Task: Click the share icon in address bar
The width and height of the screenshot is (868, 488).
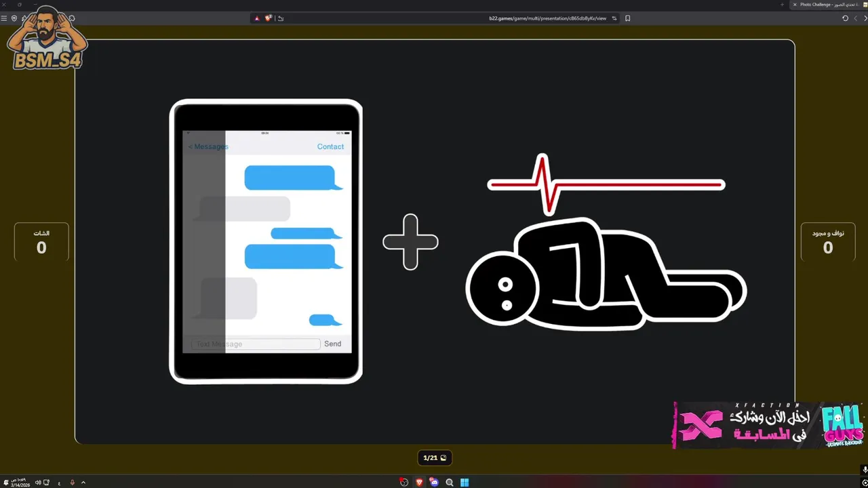Action: (281, 18)
